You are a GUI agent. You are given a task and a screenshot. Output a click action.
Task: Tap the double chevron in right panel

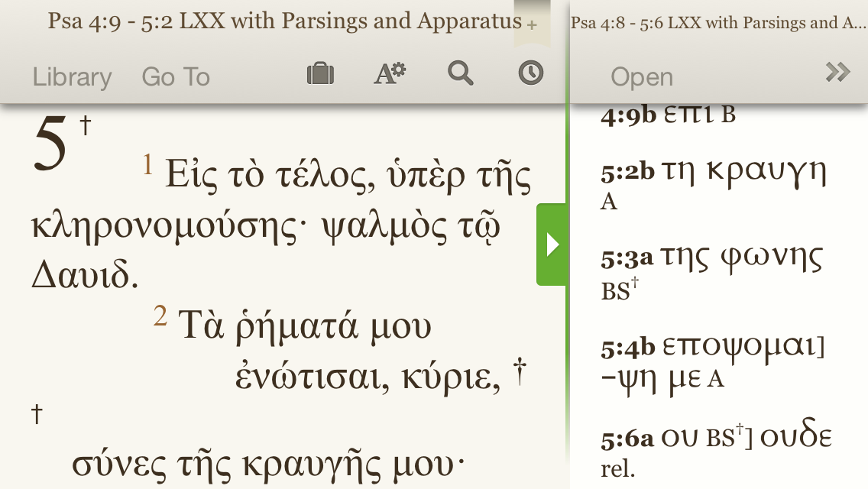point(837,73)
